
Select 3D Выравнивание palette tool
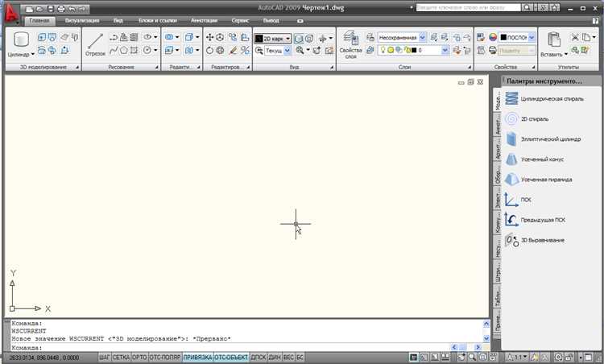pos(535,240)
